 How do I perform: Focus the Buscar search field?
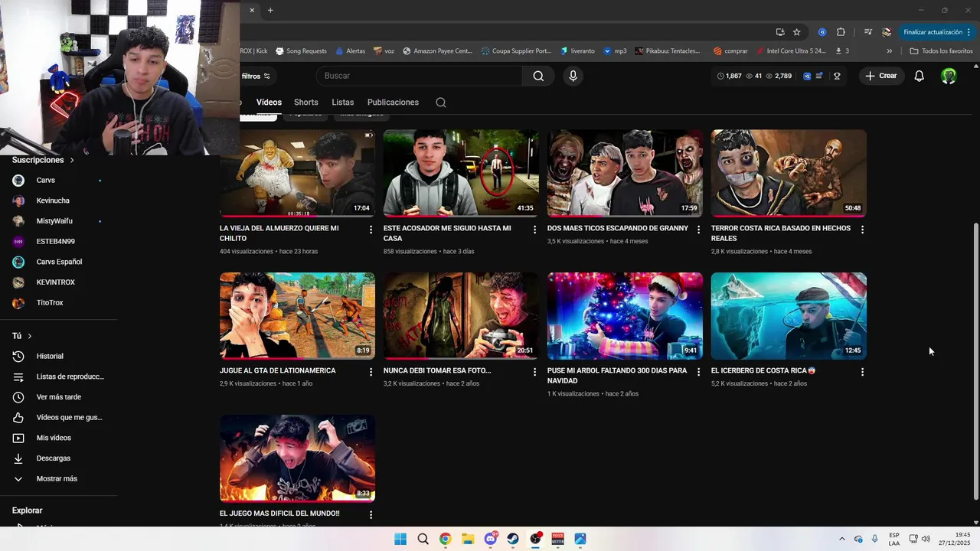(x=420, y=76)
